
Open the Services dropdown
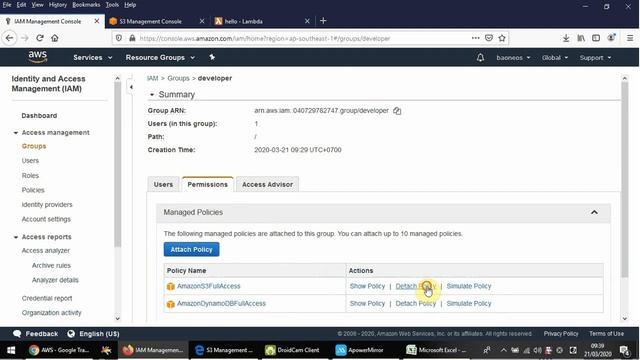(93, 58)
